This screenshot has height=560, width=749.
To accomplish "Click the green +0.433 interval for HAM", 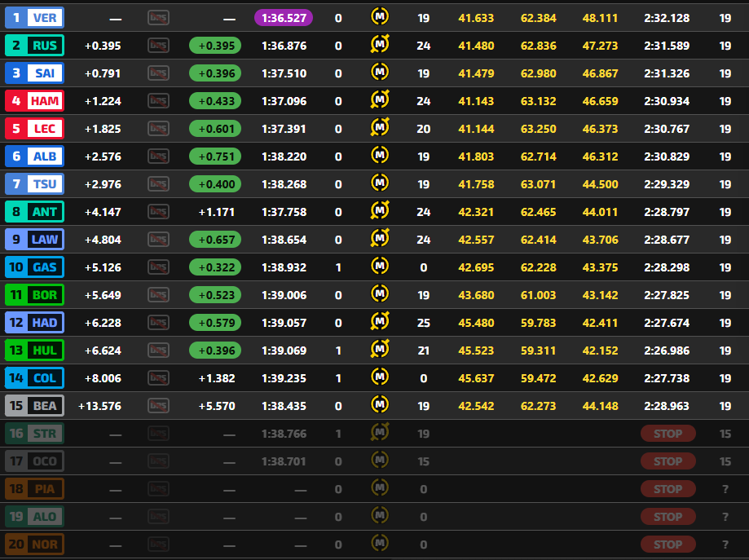I will (215, 101).
